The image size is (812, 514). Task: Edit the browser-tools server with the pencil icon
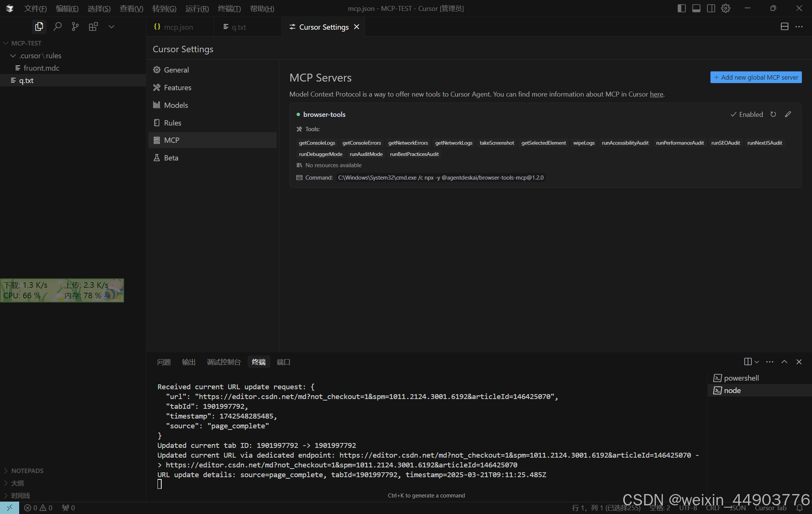(x=788, y=114)
